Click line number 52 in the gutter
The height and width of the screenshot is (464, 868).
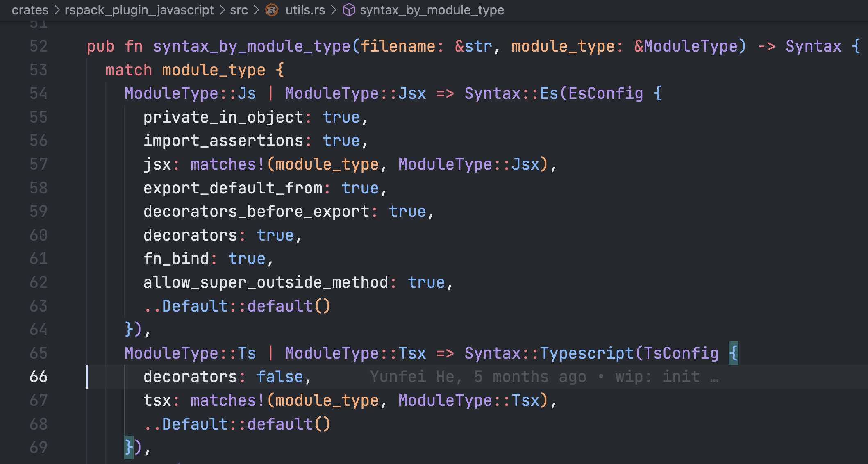coord(39,46)
